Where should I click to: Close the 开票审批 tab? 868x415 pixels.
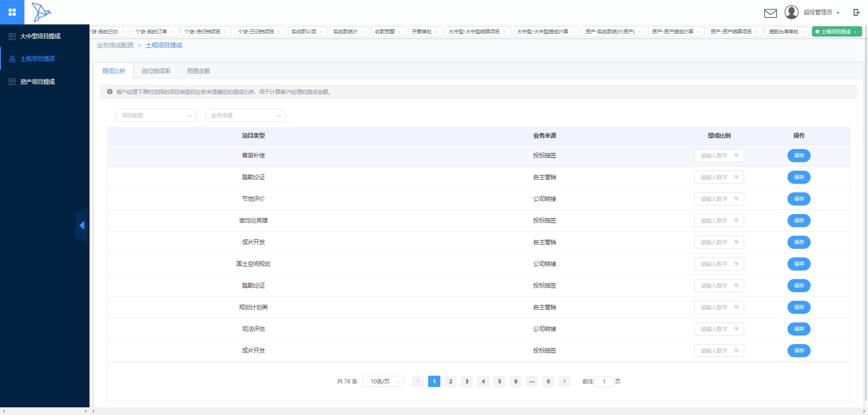(436, 32)
